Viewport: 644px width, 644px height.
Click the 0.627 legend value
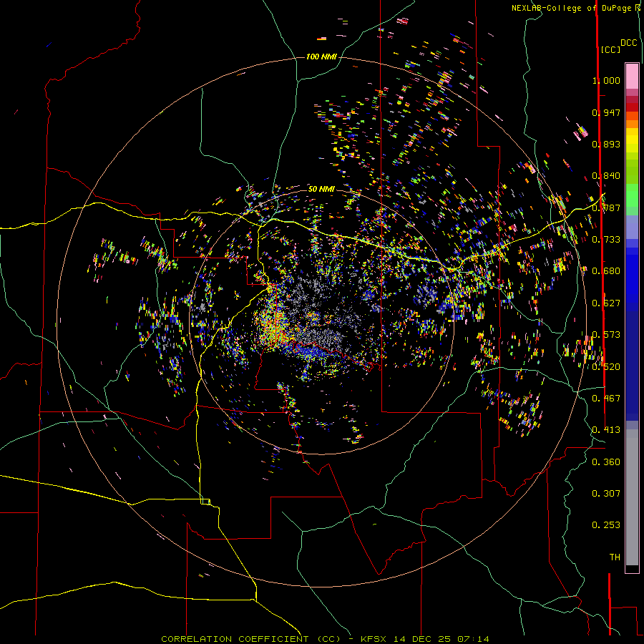(606, 303)
